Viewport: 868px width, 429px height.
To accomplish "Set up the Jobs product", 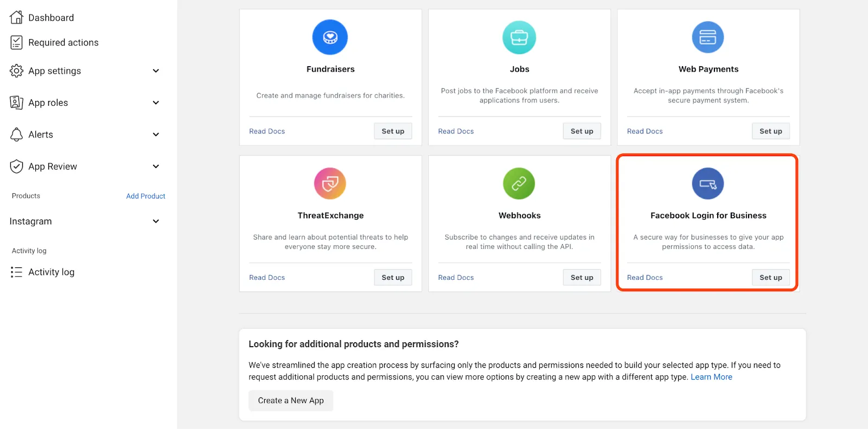I will [x=582, y=131].
